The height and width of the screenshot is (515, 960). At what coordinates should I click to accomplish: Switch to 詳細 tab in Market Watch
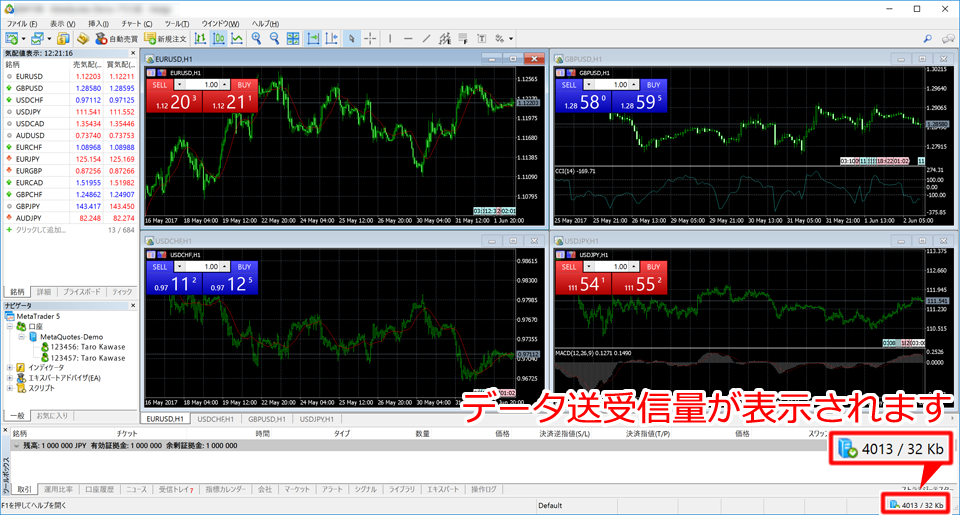pyautogui.click(x=44, y=292)
